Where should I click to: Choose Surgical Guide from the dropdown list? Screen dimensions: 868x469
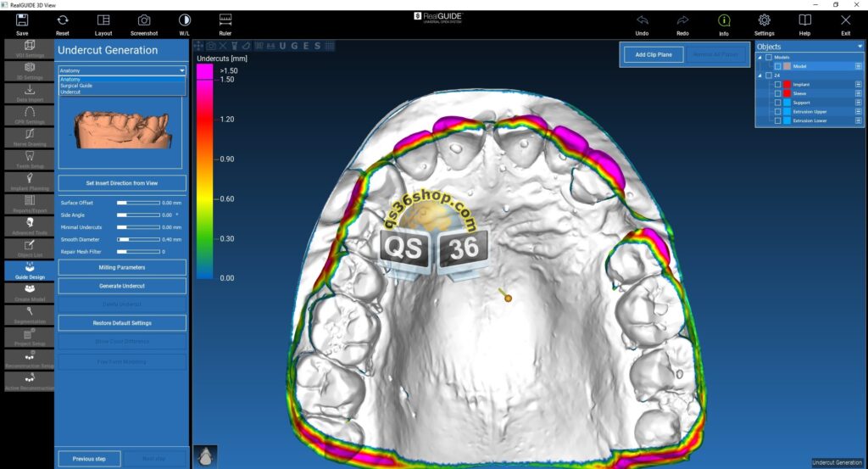(77, 86)
